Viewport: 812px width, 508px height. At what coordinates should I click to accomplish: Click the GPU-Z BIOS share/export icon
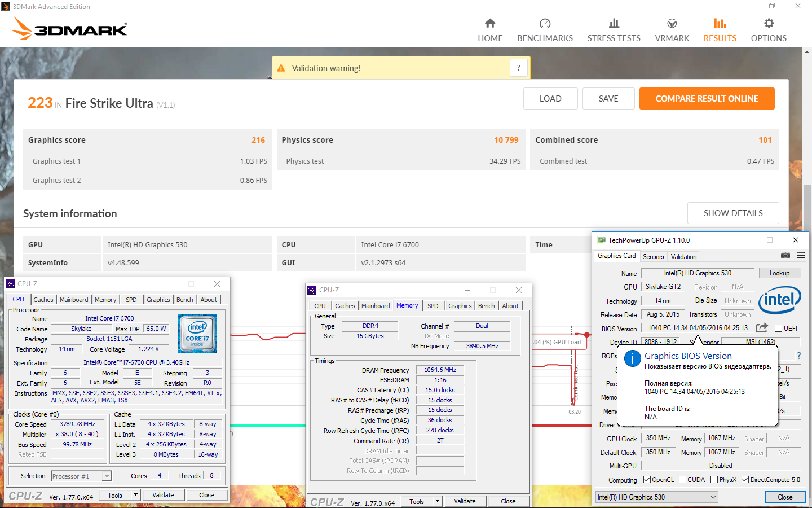[x=762, y=328]
